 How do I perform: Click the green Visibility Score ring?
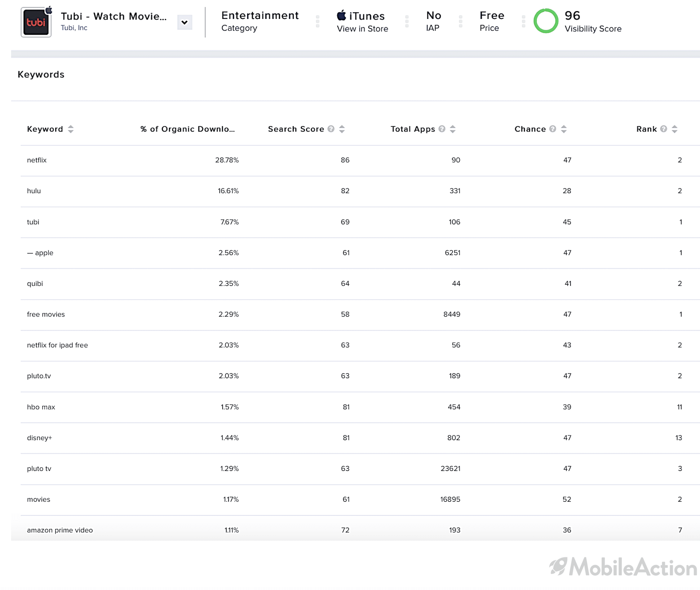pyautogui.click(x=546, y=21)
